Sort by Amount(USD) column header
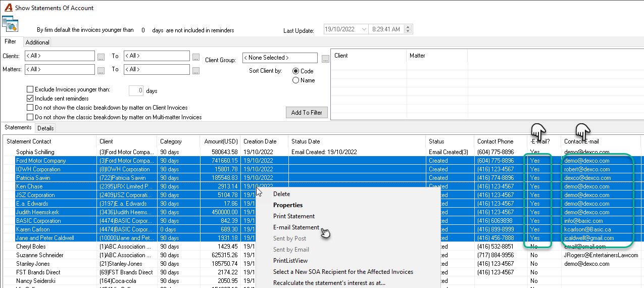The height and width of the screenshot is (288, 644). point(220,141)
